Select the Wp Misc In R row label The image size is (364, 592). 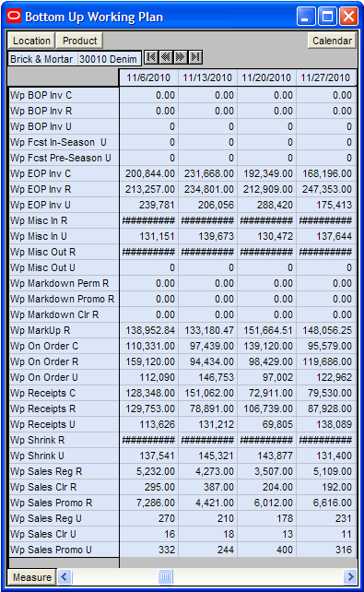(x=64, y=220)
